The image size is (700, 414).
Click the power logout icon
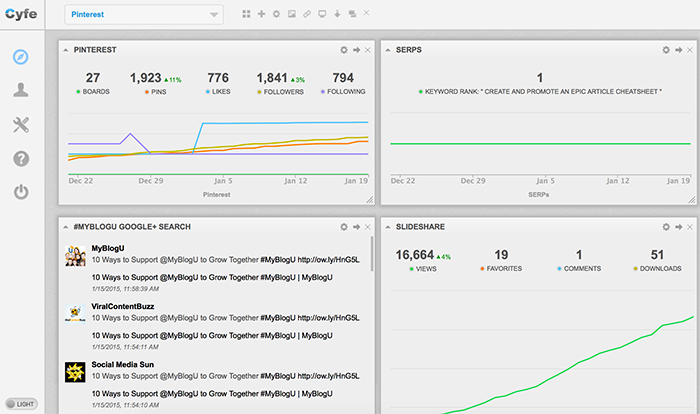click(x=20, y=192)
